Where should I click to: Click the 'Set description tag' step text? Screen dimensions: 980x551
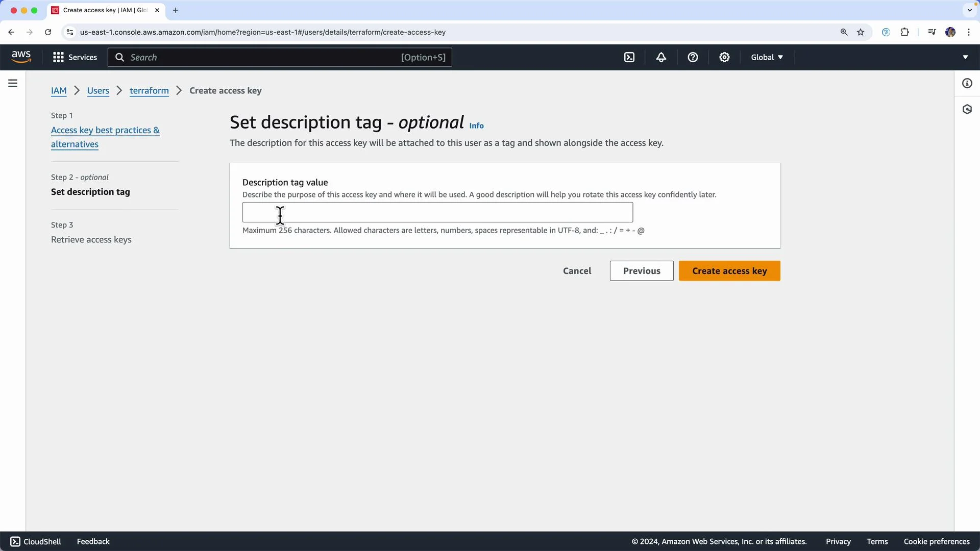(x=90, y=192)
